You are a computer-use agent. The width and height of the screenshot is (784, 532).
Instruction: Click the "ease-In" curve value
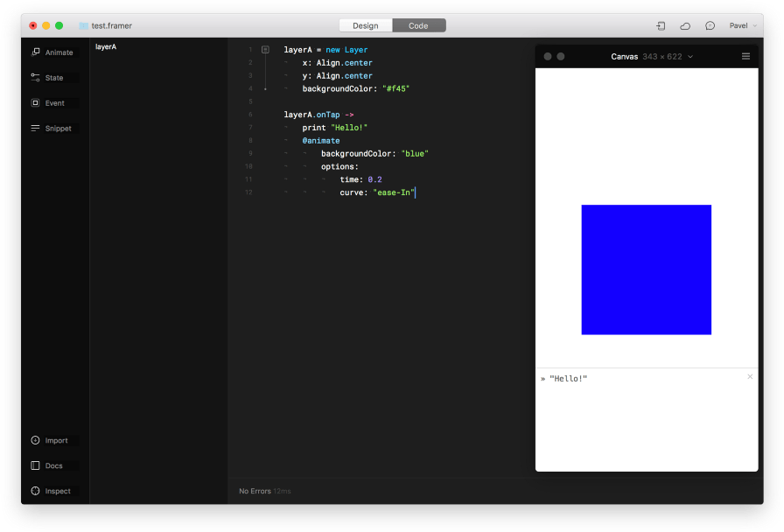[x=394, y=192]
